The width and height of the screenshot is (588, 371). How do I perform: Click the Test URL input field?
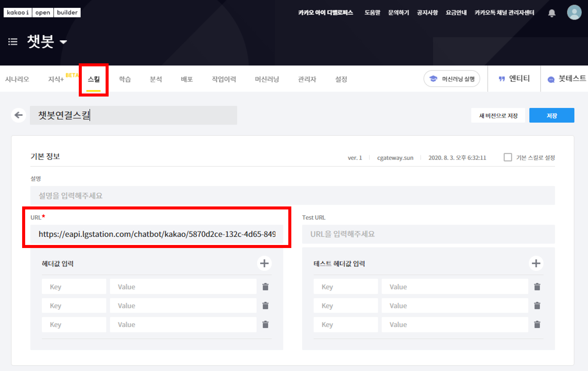(428, 234)
